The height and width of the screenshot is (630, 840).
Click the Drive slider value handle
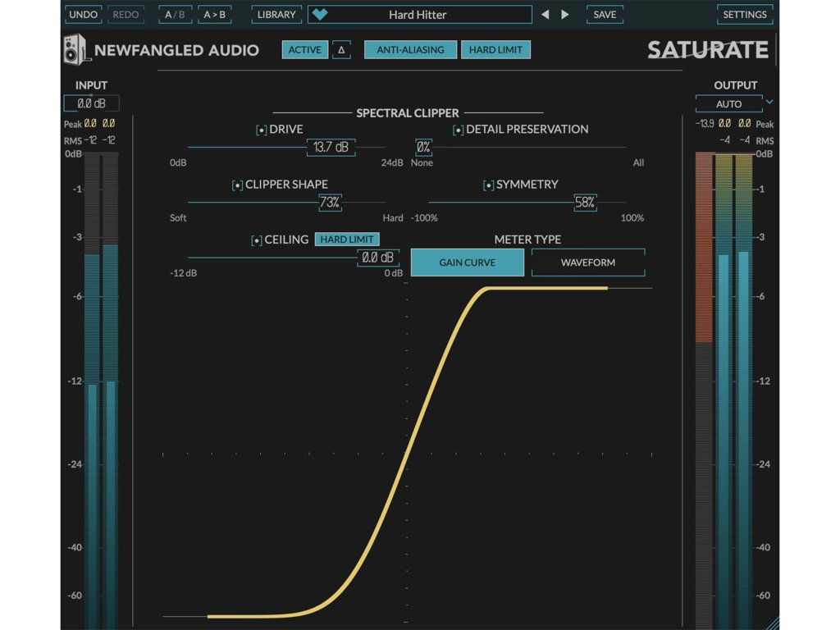[x=331, y=148]
